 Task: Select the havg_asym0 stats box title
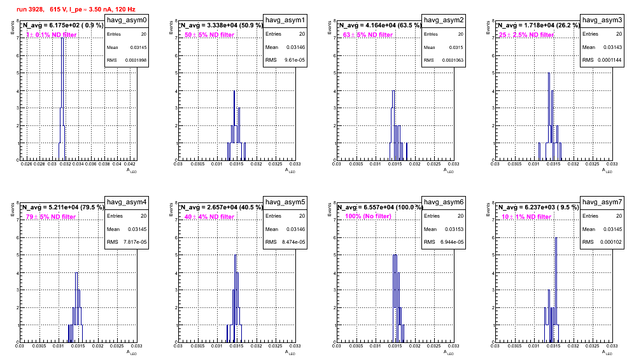pos(127,20)
